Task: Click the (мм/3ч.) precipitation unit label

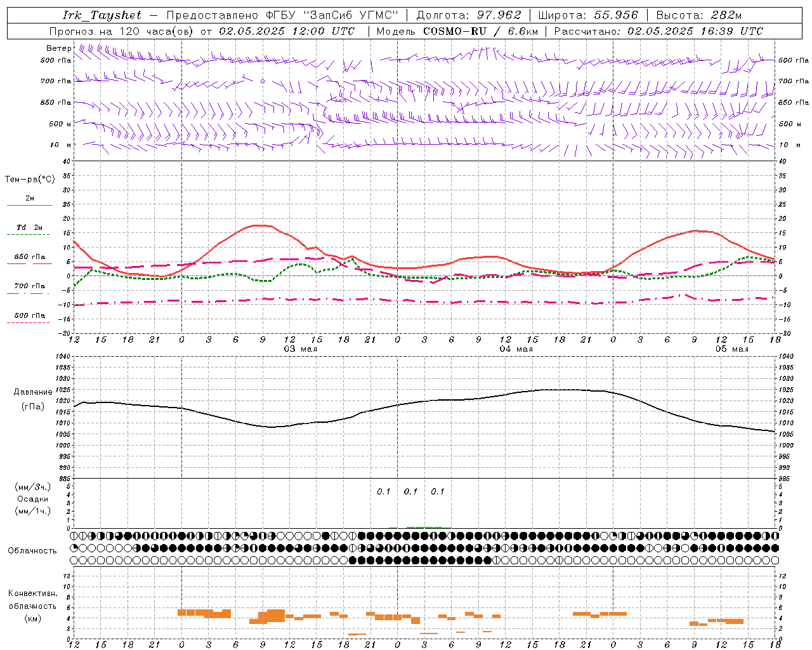Action: 33,487
